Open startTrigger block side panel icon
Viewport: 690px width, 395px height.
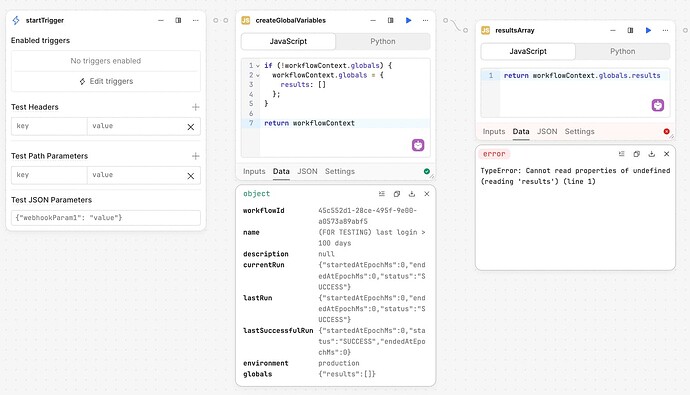pyautogui.click(x=178, y=20)
